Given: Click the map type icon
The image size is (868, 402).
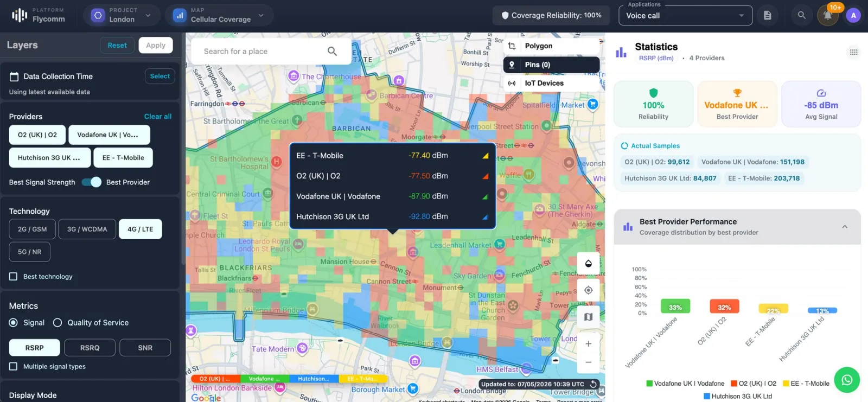Looking at the screenshot, I should tap(588, 317).
